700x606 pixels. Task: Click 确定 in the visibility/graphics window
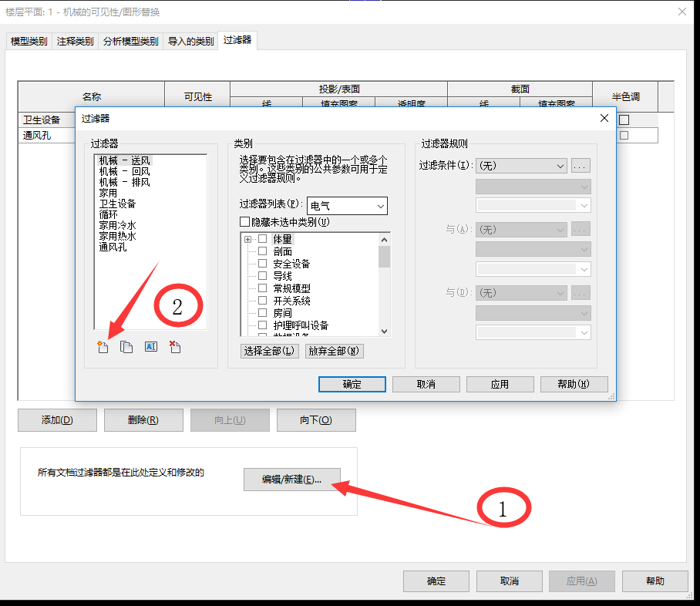click(436, 581)
